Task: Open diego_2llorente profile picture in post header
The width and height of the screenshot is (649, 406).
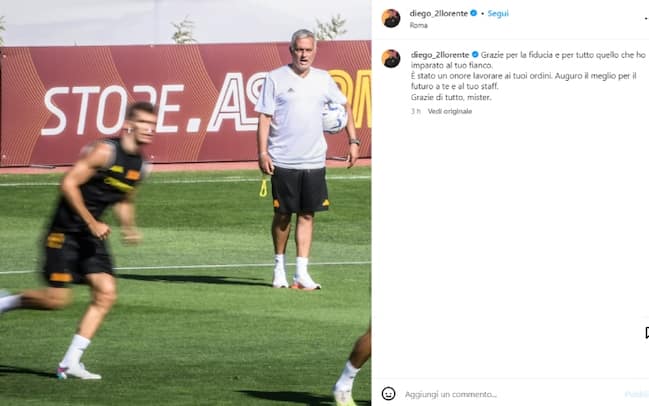Action: click(391, 18)
